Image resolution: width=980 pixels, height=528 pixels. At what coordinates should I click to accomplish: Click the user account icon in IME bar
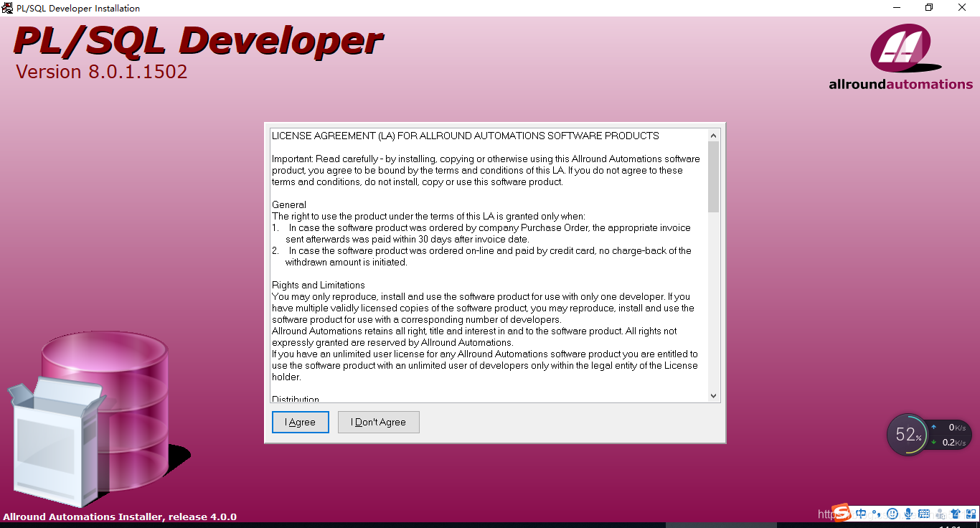pos(941,514)
